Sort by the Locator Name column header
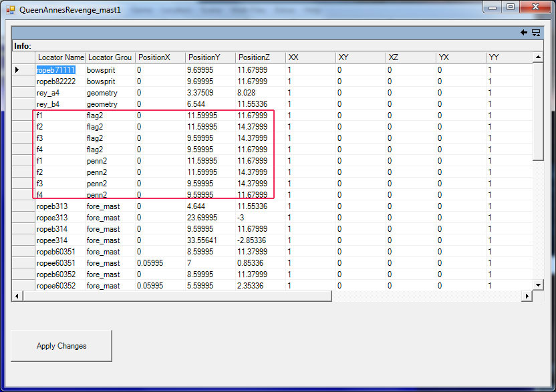 coord(60,57)
